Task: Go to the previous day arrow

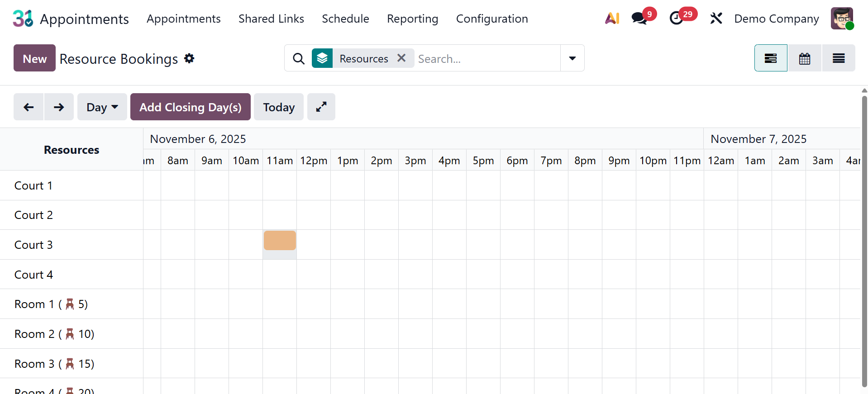Action: click(29, 107)
